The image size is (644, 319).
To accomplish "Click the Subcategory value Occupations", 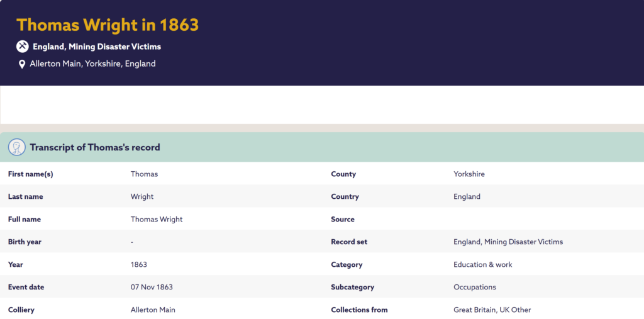I will point(475,287).
